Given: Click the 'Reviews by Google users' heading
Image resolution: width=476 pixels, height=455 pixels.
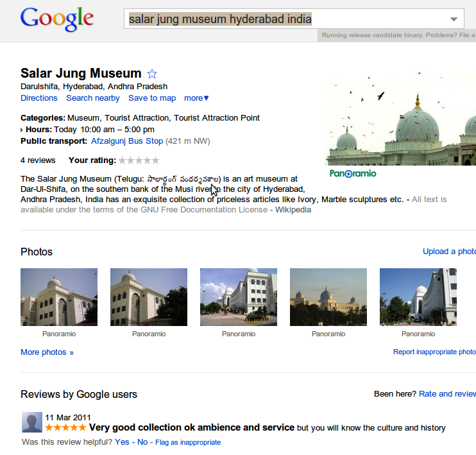Looking at the screenshot, I should pos(79,394).
